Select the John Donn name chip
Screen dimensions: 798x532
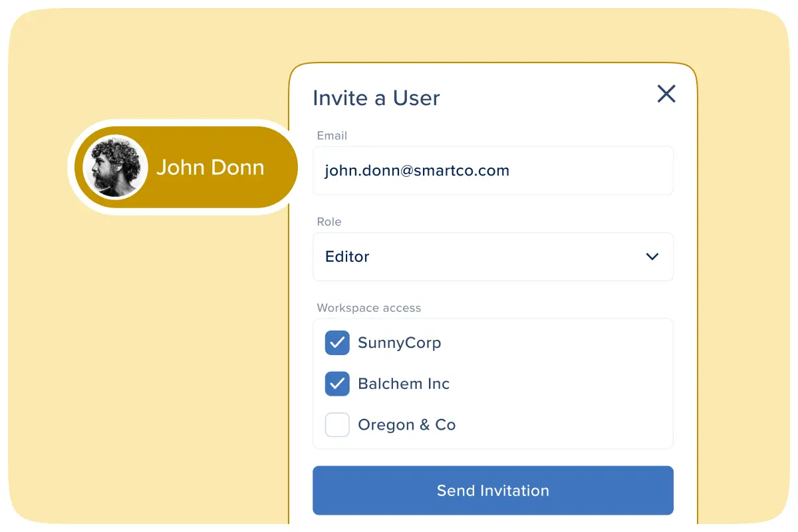click(x=210, y=168)
